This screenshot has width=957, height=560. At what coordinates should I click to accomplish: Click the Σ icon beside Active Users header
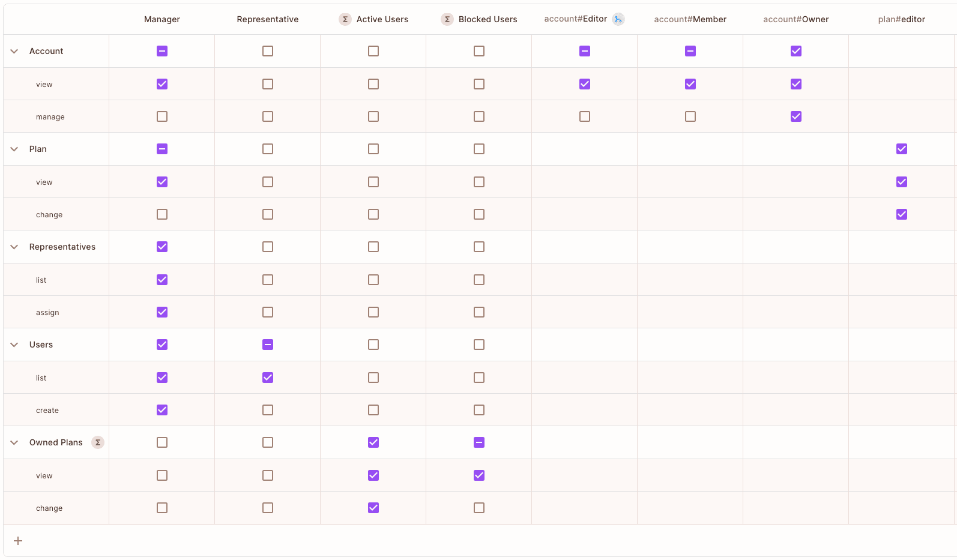[x=345, y=19]
